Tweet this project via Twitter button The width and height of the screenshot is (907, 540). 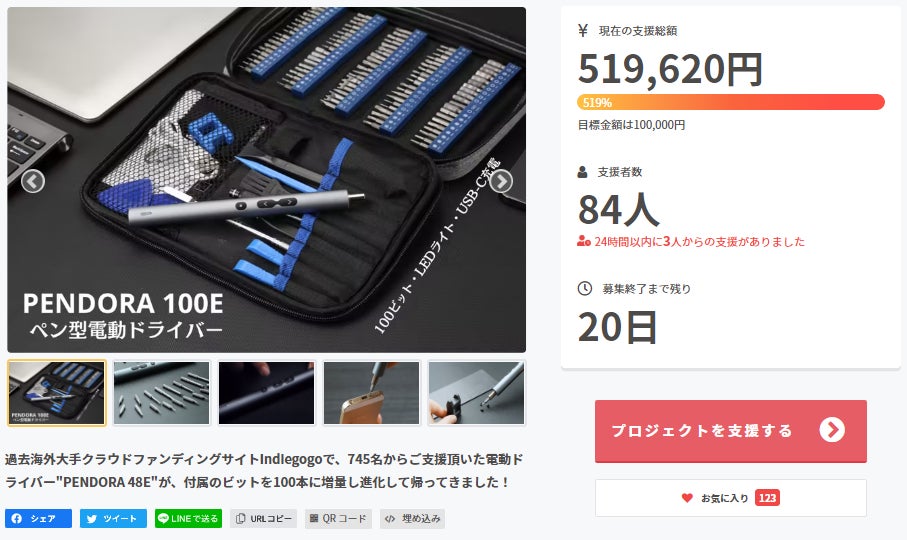tap(113, 519)
